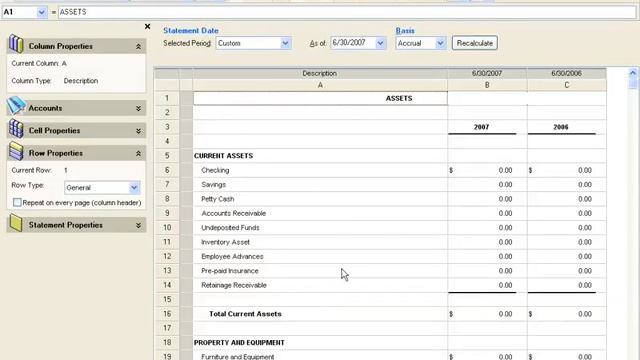Close the properties side panel

pyautogui.click(x=147, y=27)
